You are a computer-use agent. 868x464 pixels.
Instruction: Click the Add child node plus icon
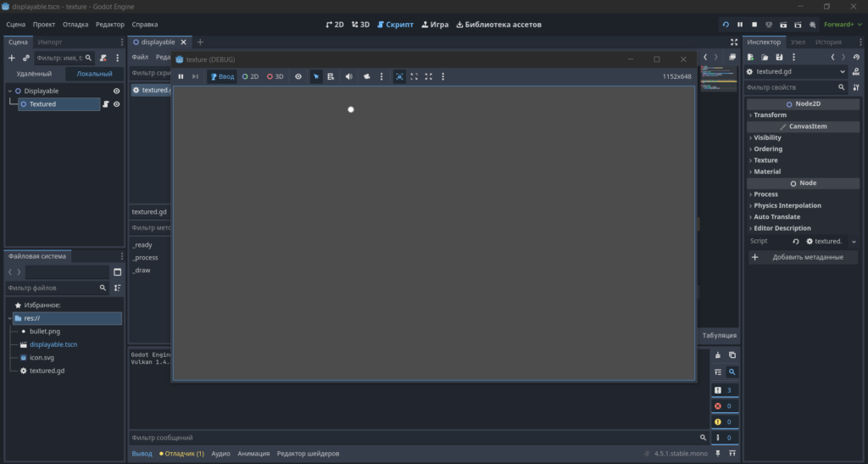click(x=12, y=58)
